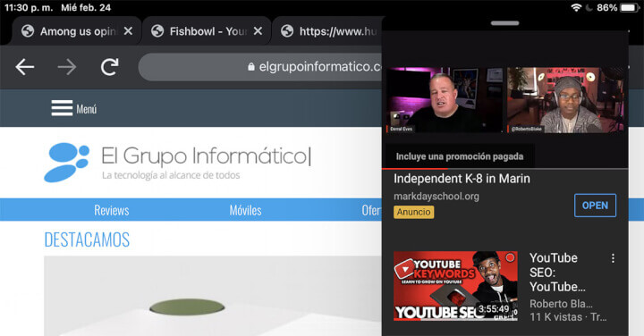Screen dimensions: 644x336
Task: Close the Among us tab
Action: click(128, 30)
